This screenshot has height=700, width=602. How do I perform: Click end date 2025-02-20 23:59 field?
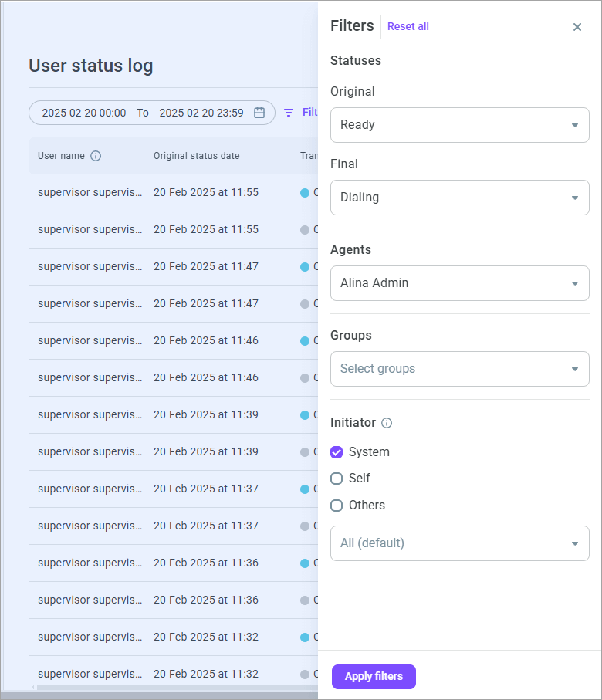click(x=201, y=113)
